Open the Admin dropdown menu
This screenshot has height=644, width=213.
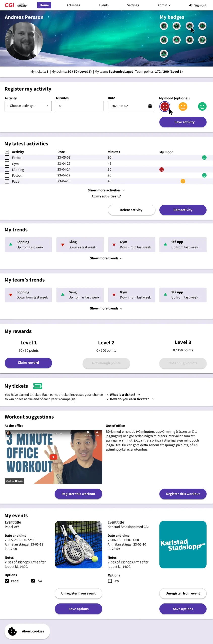coord(164,5)
